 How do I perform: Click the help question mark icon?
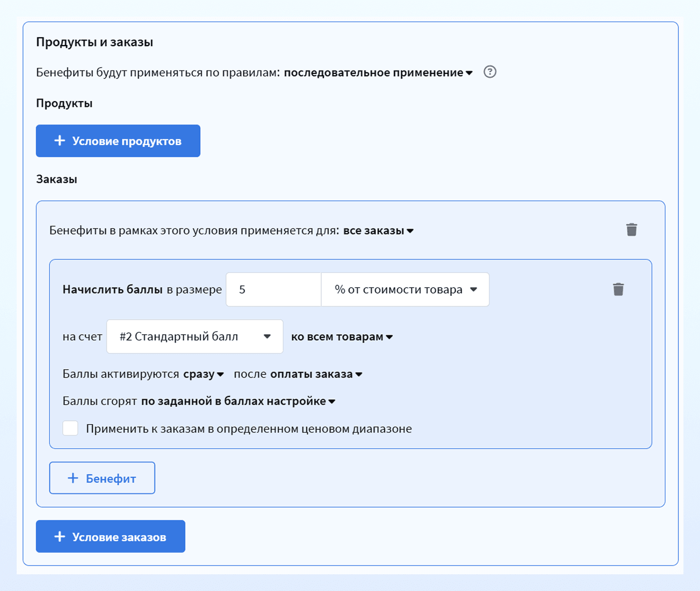[489, 72]
